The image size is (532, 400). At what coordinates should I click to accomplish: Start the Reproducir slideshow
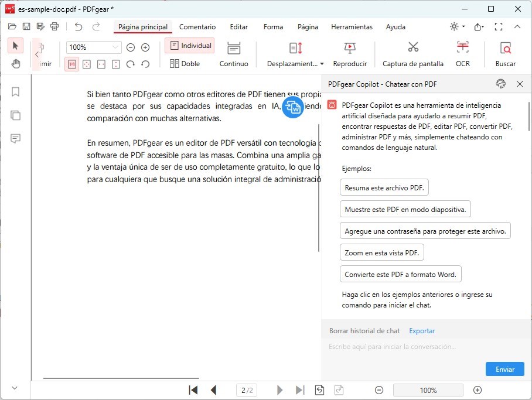350,54
